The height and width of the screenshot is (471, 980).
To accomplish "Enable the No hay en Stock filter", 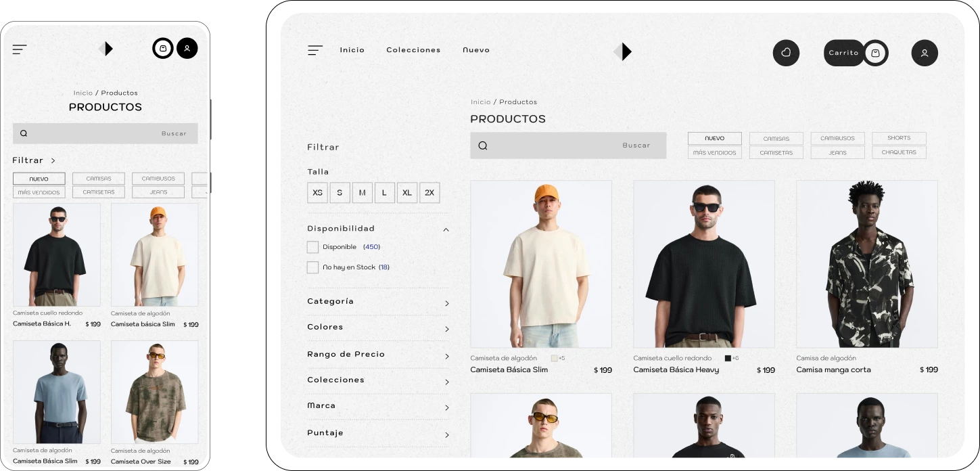I will 312,267.
